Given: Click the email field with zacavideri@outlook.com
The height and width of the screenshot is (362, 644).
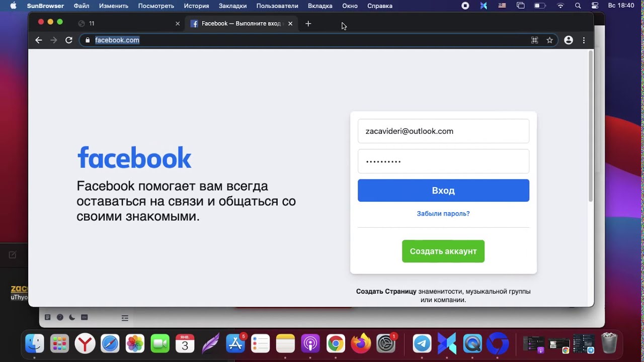Looking at the screenshot, I should coord(443,131).
